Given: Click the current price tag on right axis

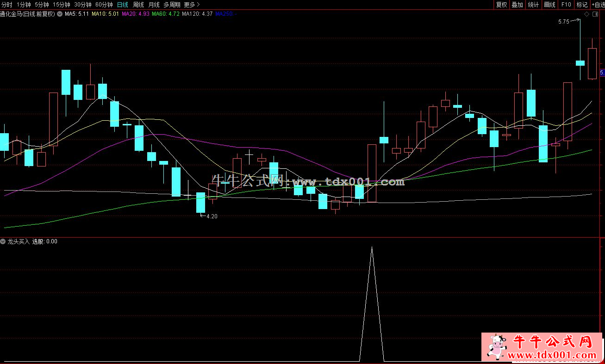Looking at the screenshot, I should coord(602,73).
